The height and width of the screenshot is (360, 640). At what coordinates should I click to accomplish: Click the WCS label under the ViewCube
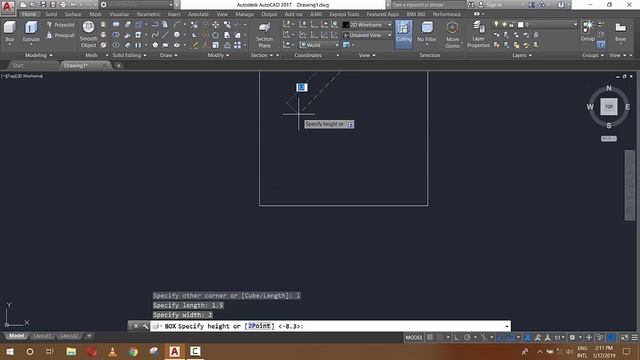609,139
